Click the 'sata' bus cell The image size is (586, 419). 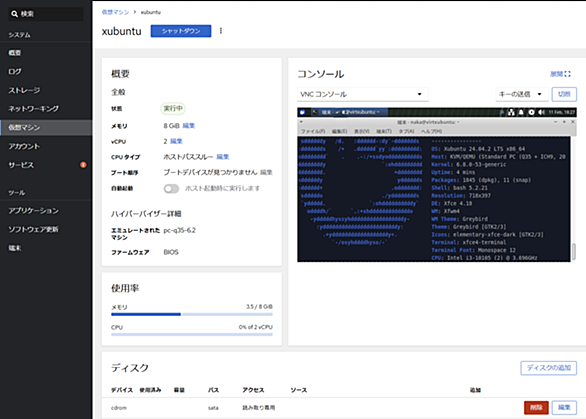pyautogui.click(x=213, y=408)
